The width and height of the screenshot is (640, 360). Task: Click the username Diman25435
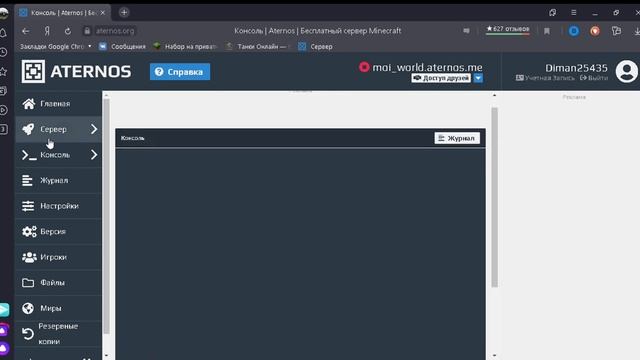pyautogui.click(x=576, y=68)
